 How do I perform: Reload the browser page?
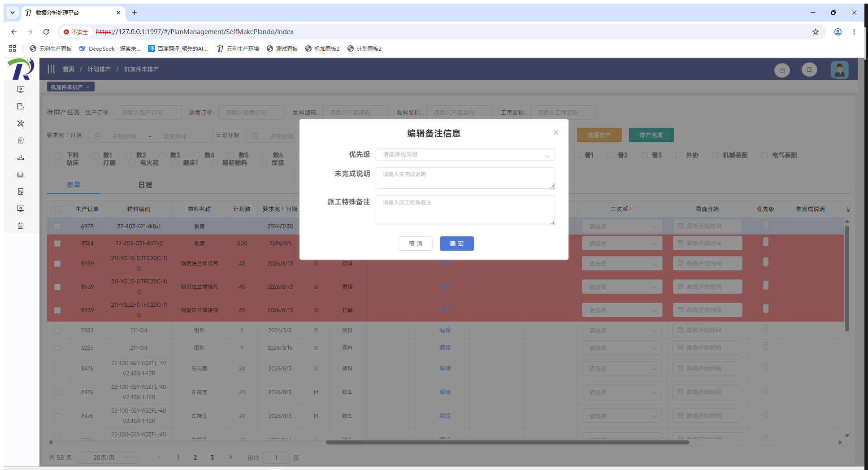(46, 32)
